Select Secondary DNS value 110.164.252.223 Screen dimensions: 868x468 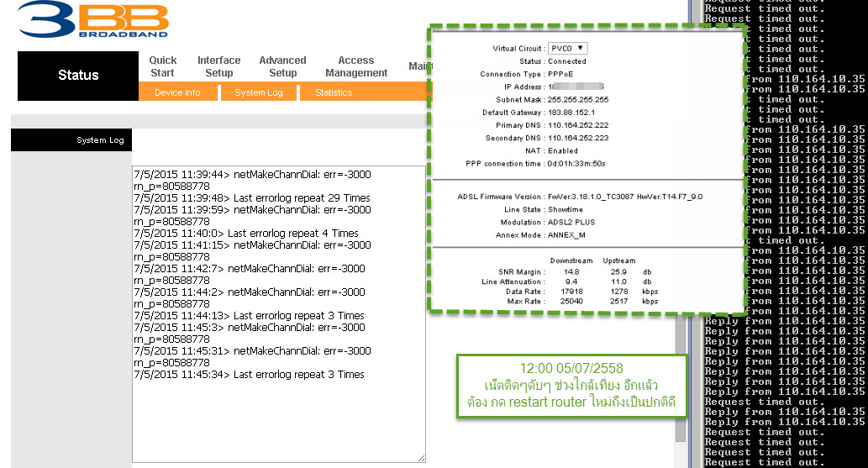578,138
